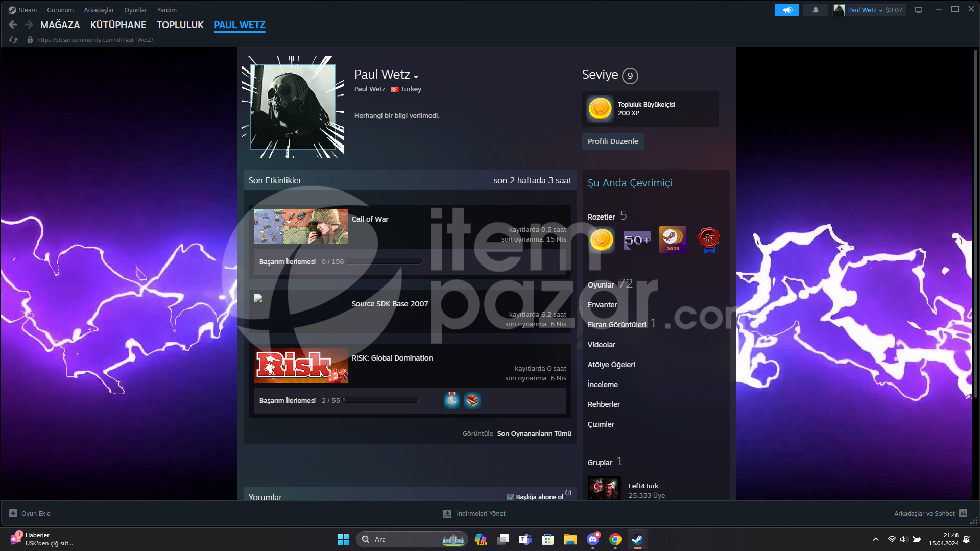The image size is (980, 551).
Task: Open the friends chat grid icon
Action: tap(963, 513)
